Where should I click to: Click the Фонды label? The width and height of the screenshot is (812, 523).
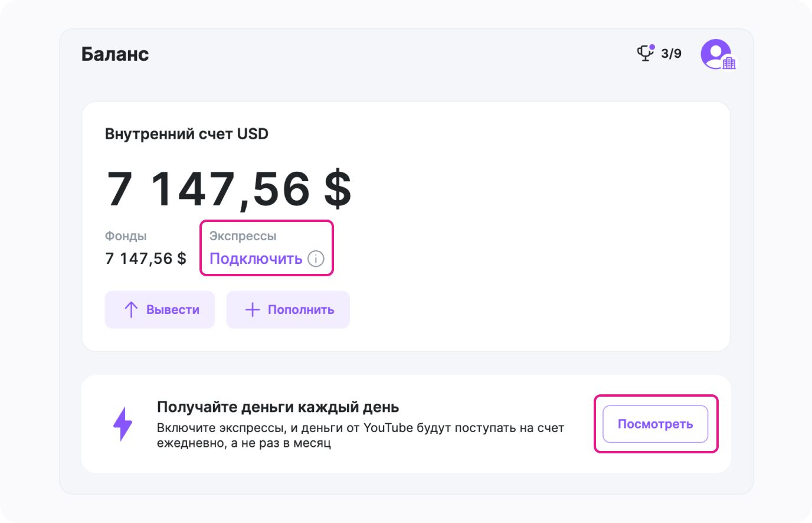[x=126, y=236]
